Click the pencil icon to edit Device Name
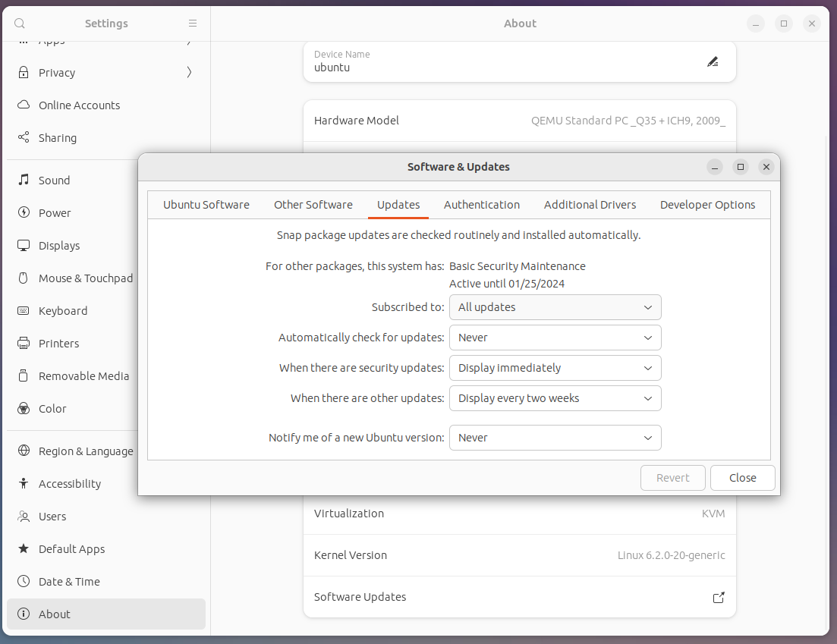This screenshot has width=837, height=644. pos(713,61)
